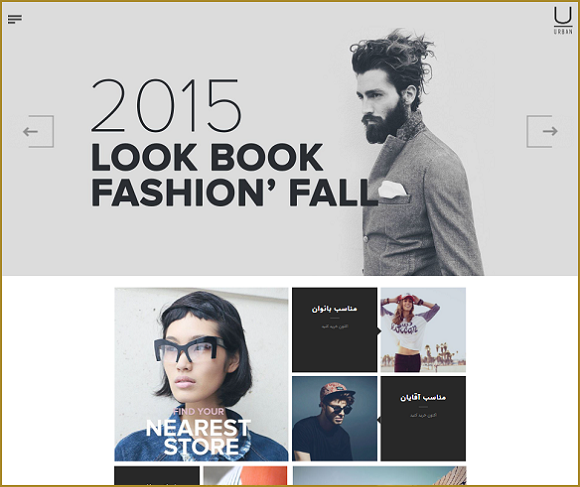The height and width of the screenshot is (487, 580).
Task: Select the مناسب آقایان heading
Action: pyautogui.click(x=423, y=398)
